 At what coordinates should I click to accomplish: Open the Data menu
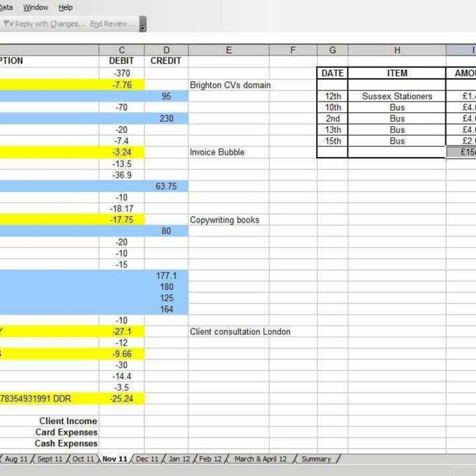7,7
